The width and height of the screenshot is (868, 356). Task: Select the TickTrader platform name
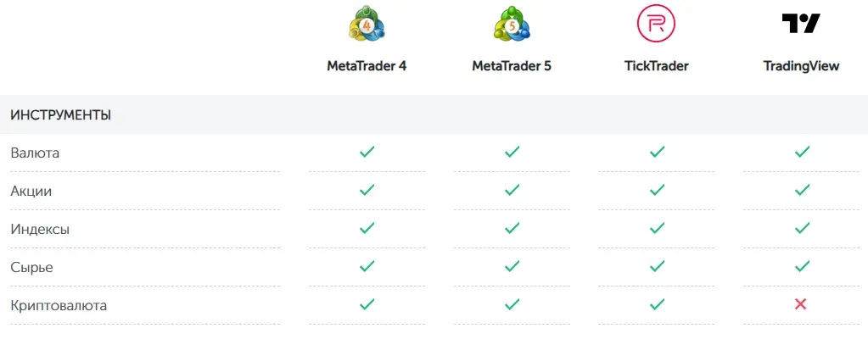pyautogui.click(x=656, y=66)
